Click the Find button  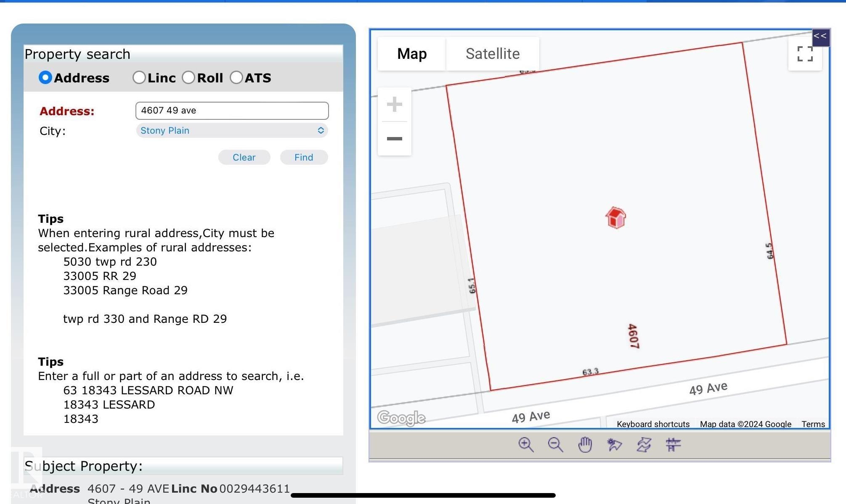pyautogui.click(x=304, y=157)
